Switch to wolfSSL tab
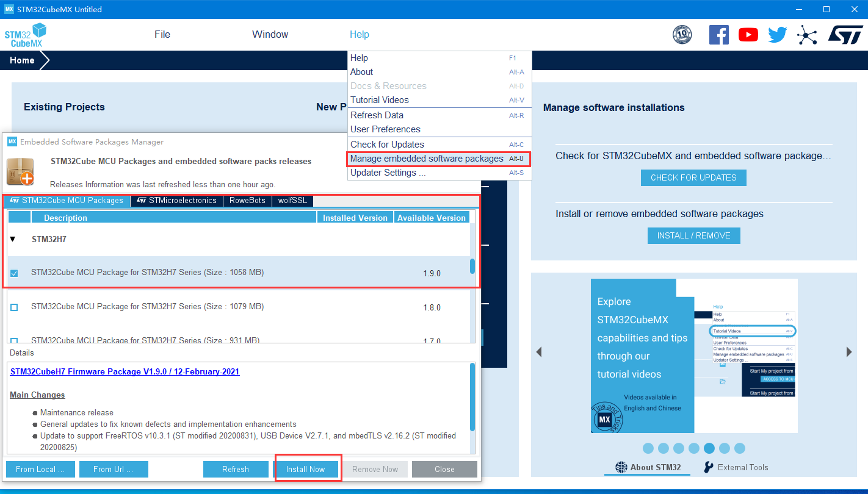This screenshot has height=494, width=868. pos(293,201)
